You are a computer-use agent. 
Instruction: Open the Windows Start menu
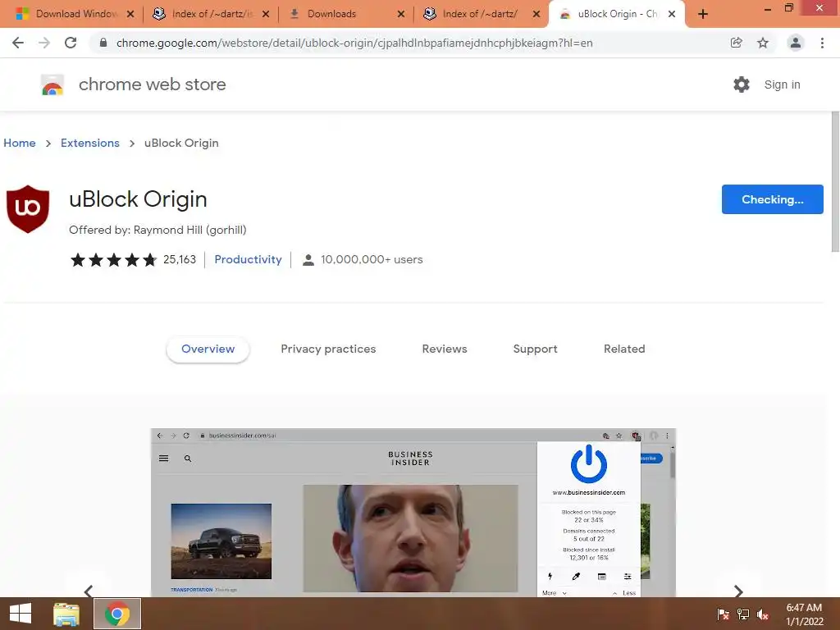(x=21, y=614)
